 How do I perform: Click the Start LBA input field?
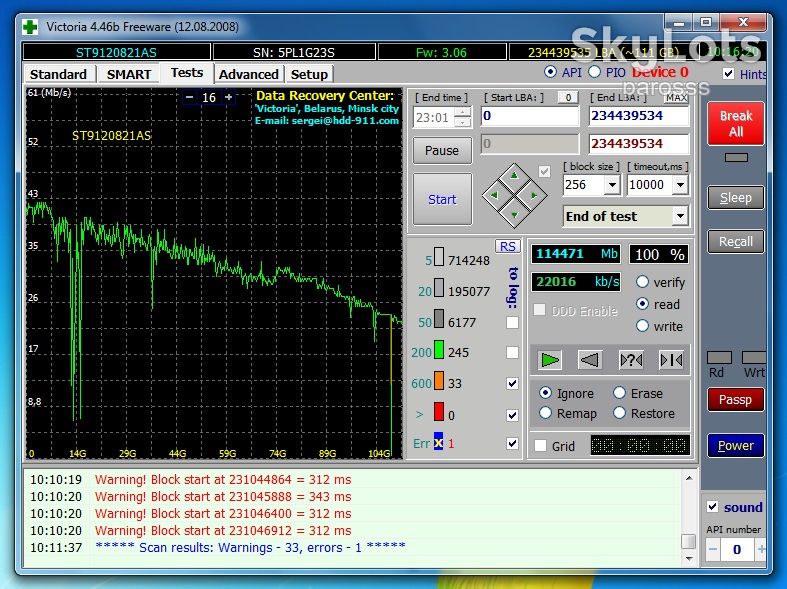point(530,116)
